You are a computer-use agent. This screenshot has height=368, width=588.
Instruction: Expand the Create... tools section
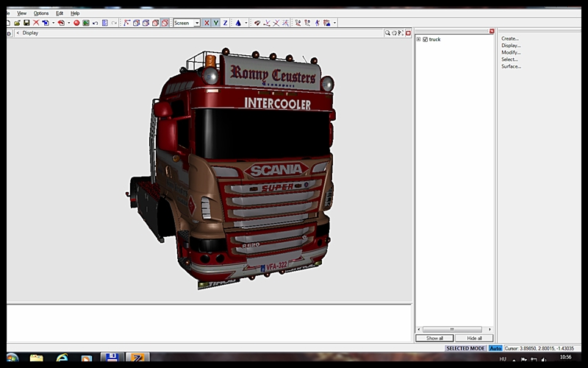click(510, 38)
